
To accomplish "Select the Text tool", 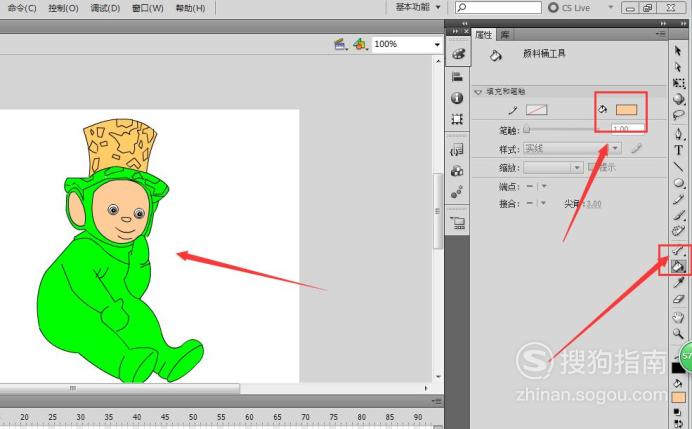I will tap(678, 150).
